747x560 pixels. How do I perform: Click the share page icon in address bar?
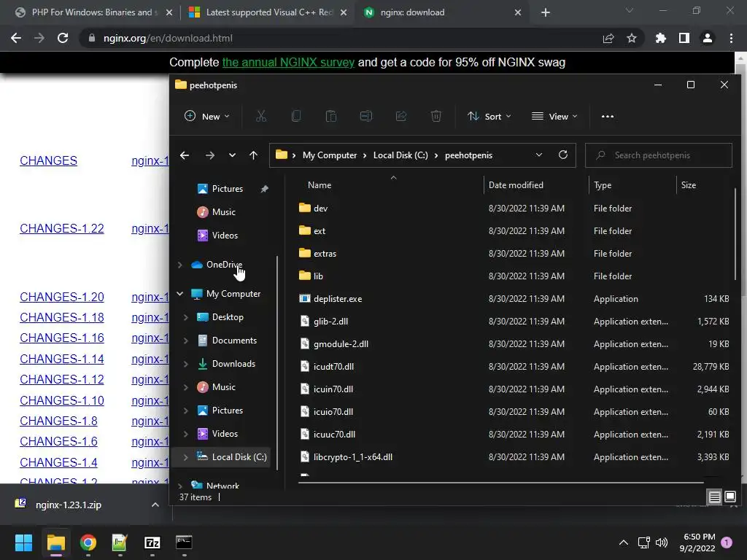click(x=608, y=38)
